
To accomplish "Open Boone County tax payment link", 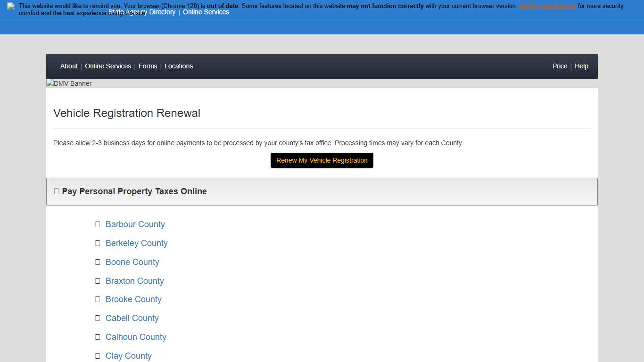I will point(132,262).
